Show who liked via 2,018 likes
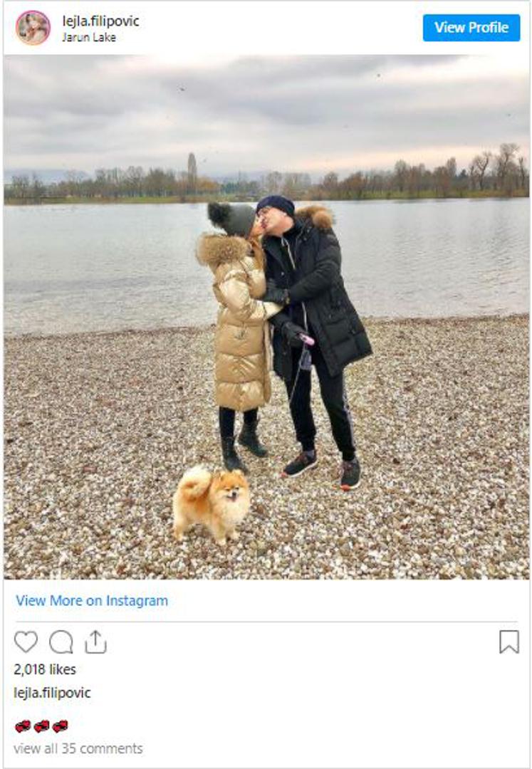This screenshot has width=532, height=769. [x=45, y=669]
